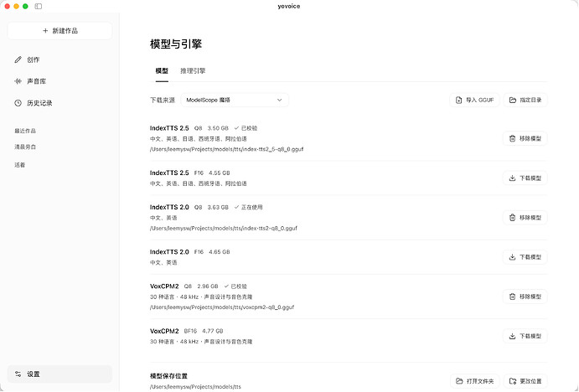Click the file icon in 导入 GGUF
Viewport: 579px width, 392px height.
coord(458,100)
